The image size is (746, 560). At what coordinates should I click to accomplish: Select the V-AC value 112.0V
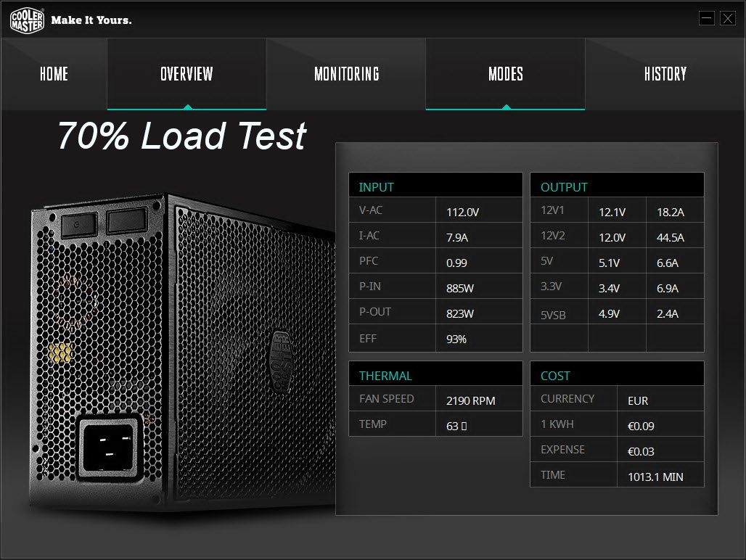462,212
